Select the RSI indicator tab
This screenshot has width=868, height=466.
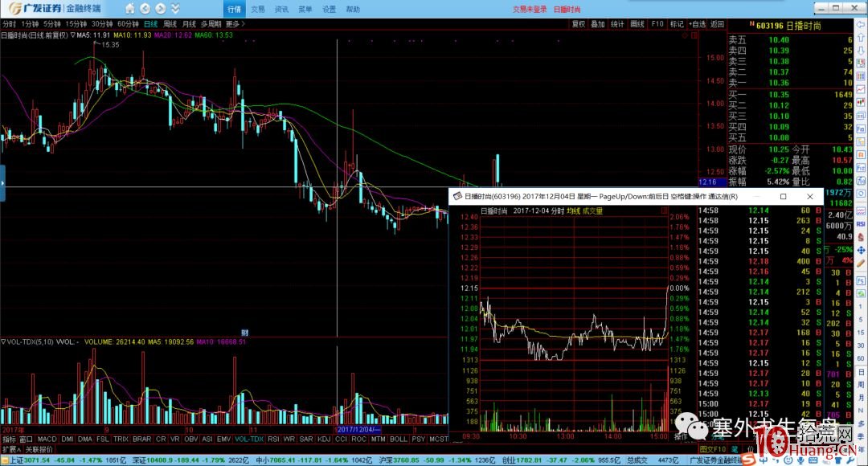coord(273,439)
